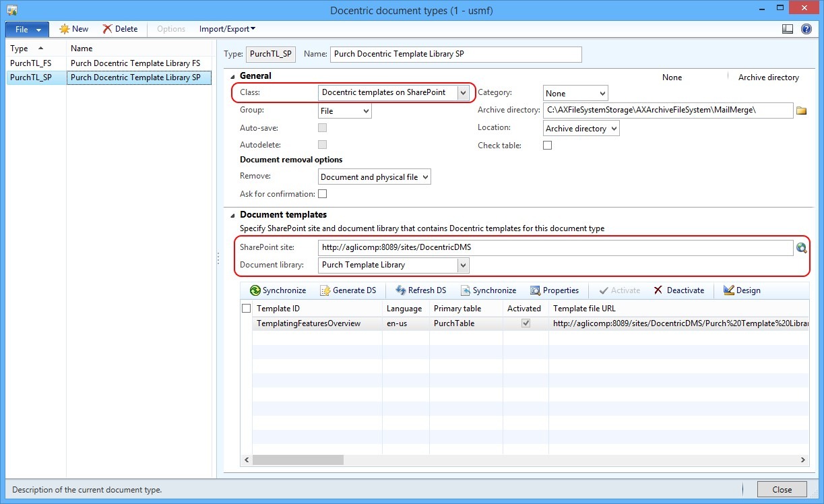Screen dimensions: 824x504
Task: Open the Group dropdown
Action: point(366,111)
